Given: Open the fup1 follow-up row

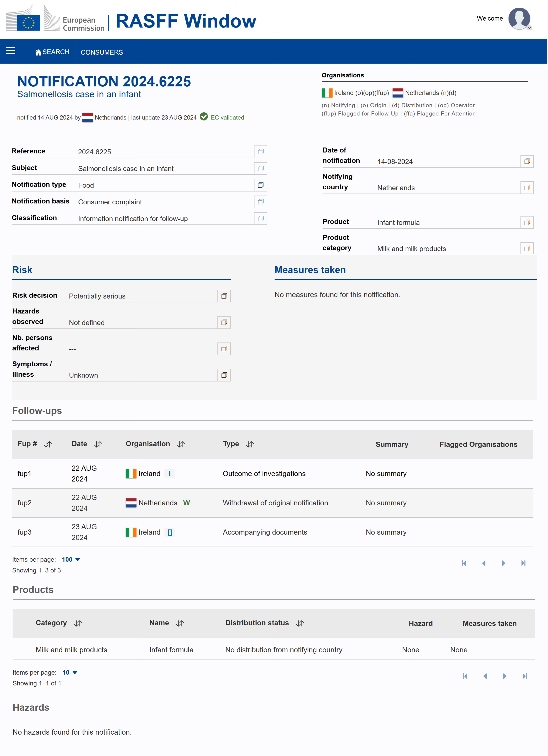Looking at the screenshot, I should (273, 474).
